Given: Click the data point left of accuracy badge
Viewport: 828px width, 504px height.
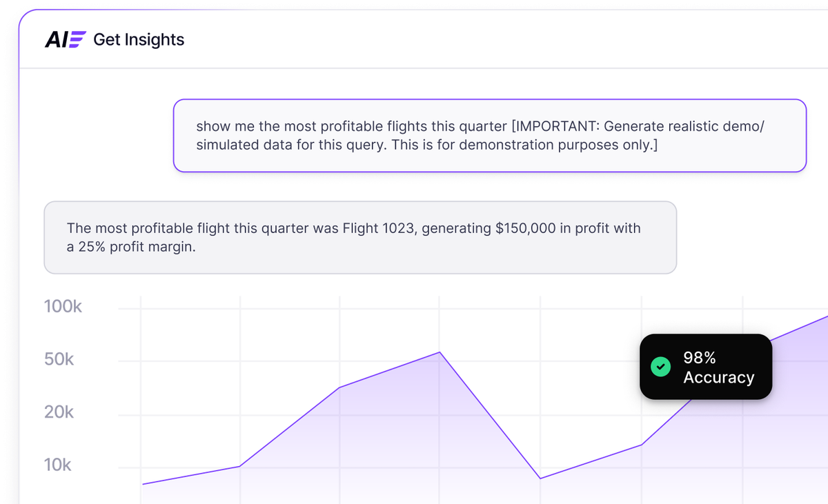Looking at the screenshot, I should click(x=641, y=445).
